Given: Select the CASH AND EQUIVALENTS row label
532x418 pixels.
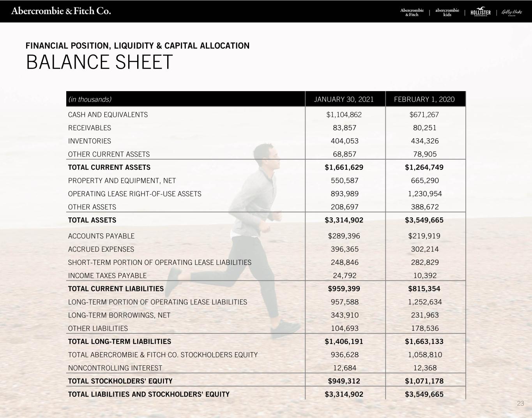Looking at the screenshot, I should [108, 115].
